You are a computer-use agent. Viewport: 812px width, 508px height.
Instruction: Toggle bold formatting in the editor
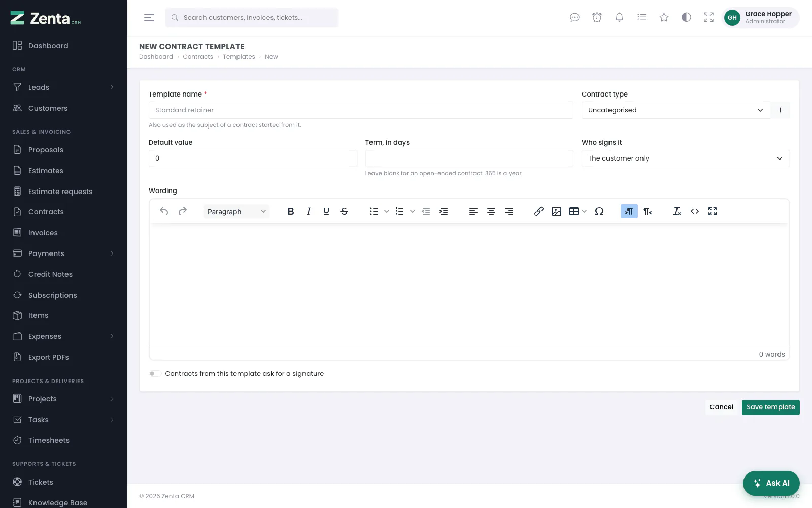(x=291, y=211)
